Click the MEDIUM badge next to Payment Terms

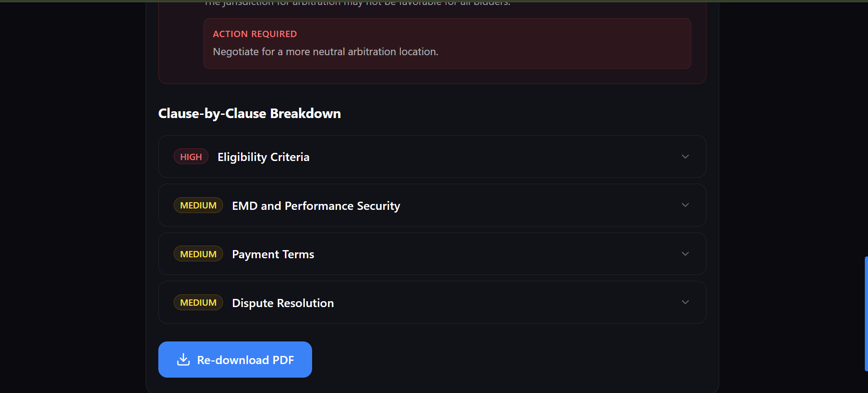point(198,254)
